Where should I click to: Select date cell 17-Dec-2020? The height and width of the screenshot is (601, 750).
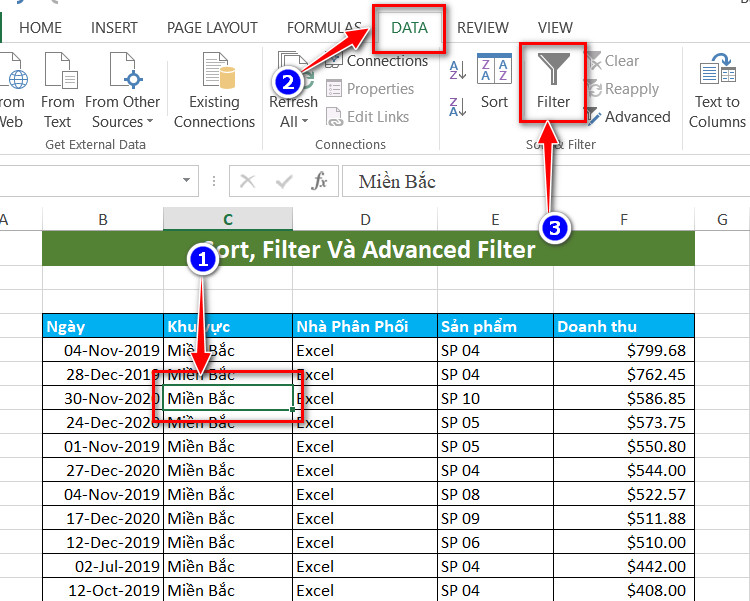(x=103, y=518)
